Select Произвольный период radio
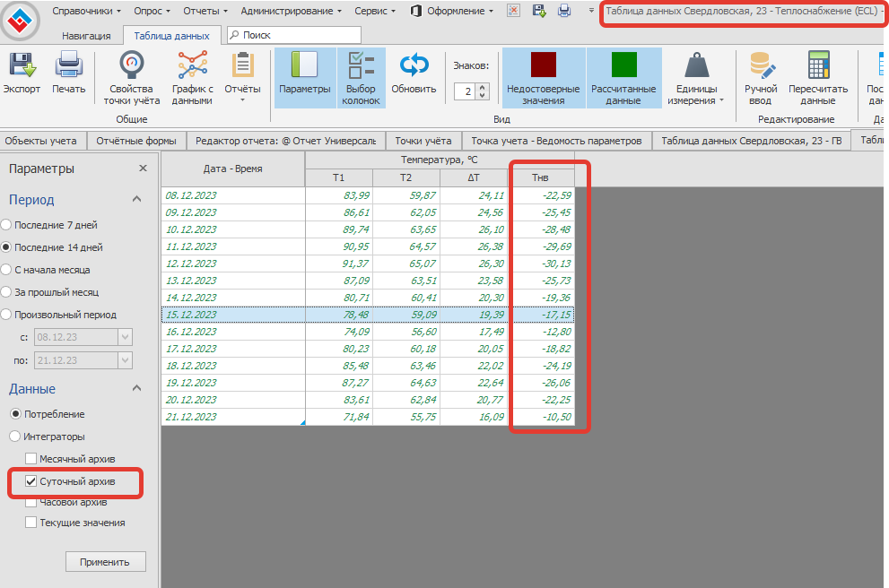The height and width of the screenshot is (588, 889). [x=7, y=315]
